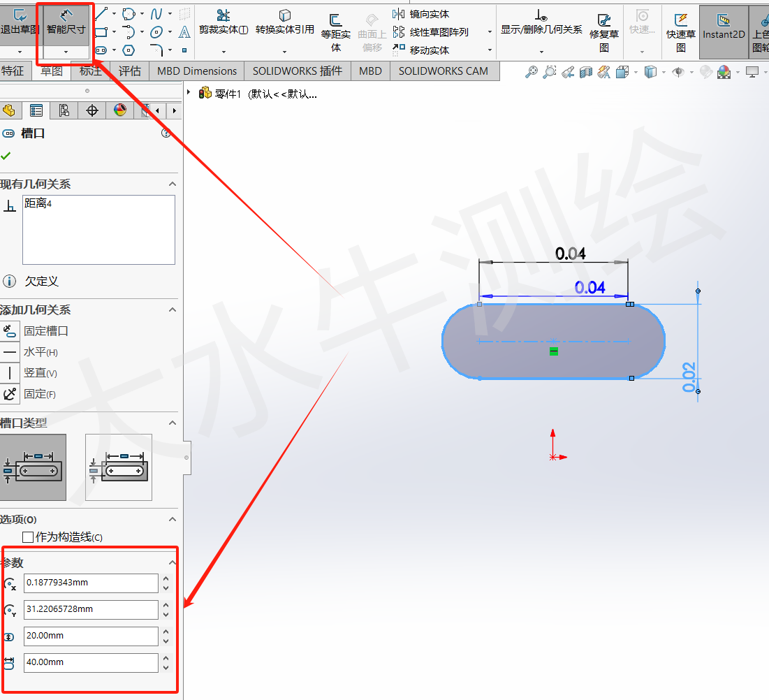Select the 等距实体 offset entities tool

[x=335, y=28]
